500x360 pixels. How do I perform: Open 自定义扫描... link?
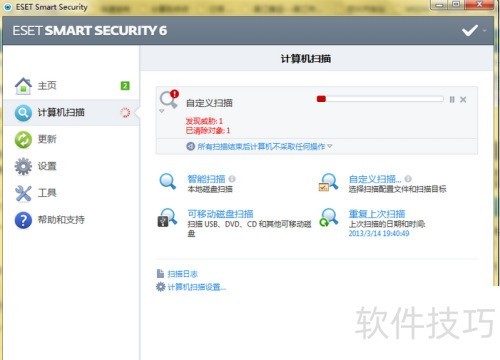(375, 179)
